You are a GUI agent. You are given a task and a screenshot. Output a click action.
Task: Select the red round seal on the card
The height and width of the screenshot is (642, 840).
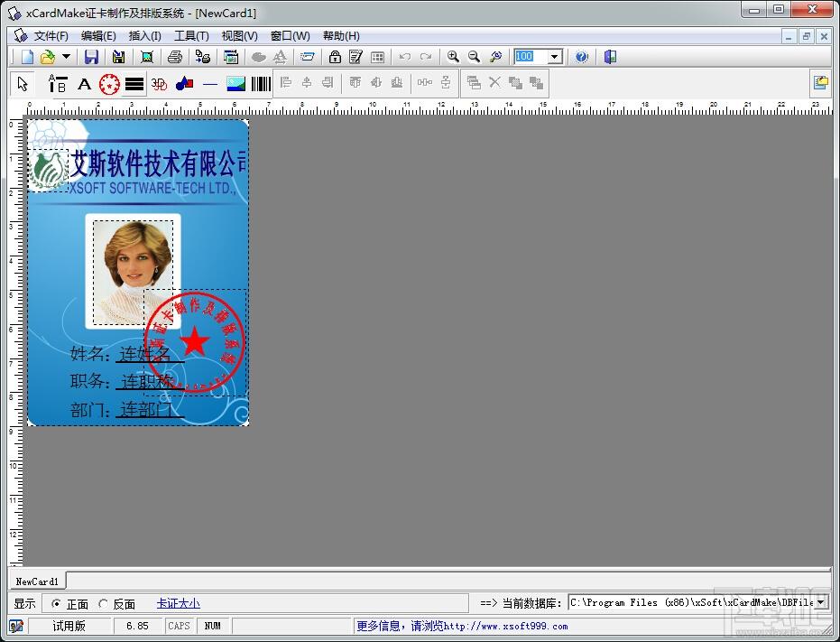(x=195, y=342)
